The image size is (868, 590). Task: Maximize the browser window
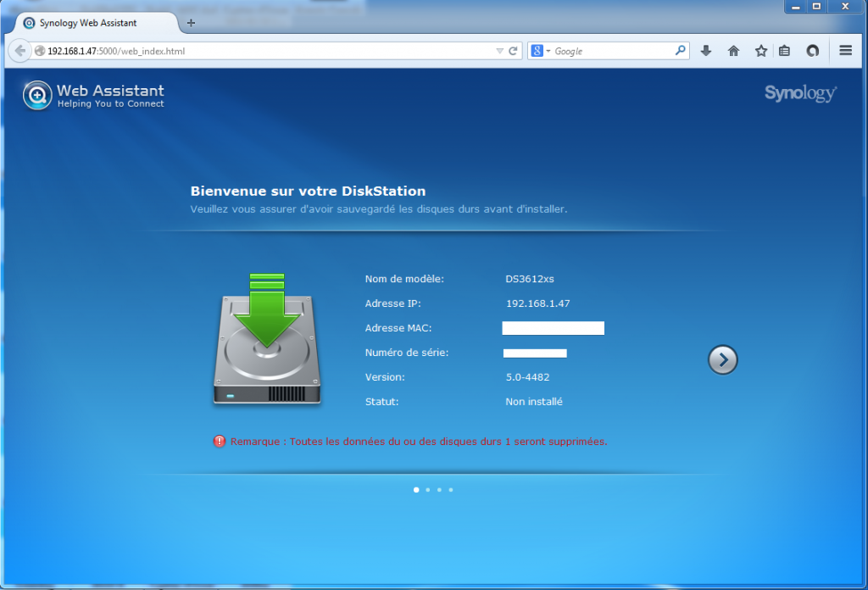coord(816,7)
